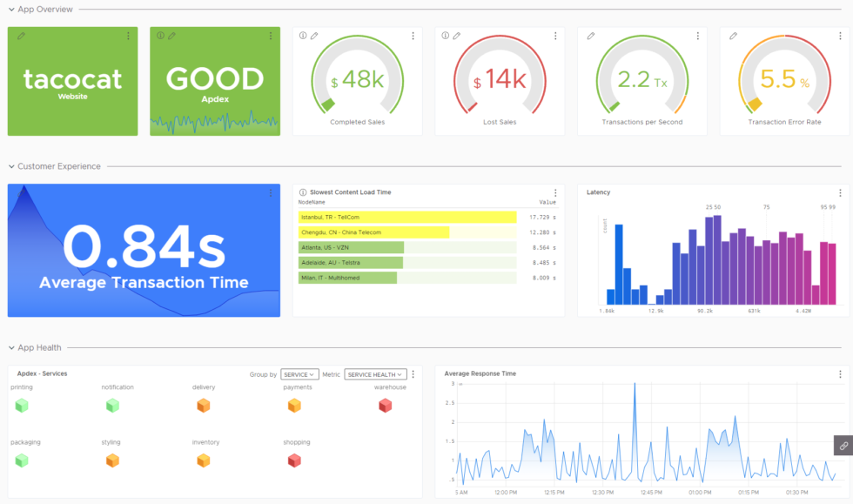Open the Metric SERVICE HEALTH dropdown
The width and height of the screenshot is (853, 504).
click(376, 373)
